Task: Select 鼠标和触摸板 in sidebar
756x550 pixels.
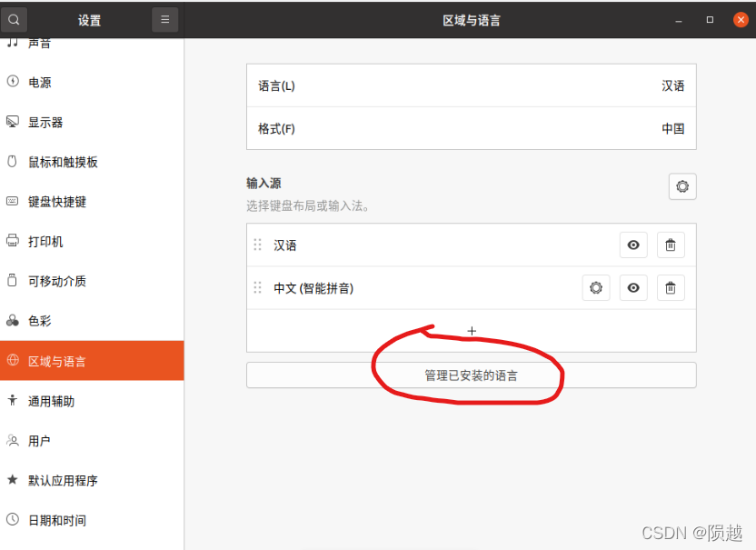Action: pos(92,162)
